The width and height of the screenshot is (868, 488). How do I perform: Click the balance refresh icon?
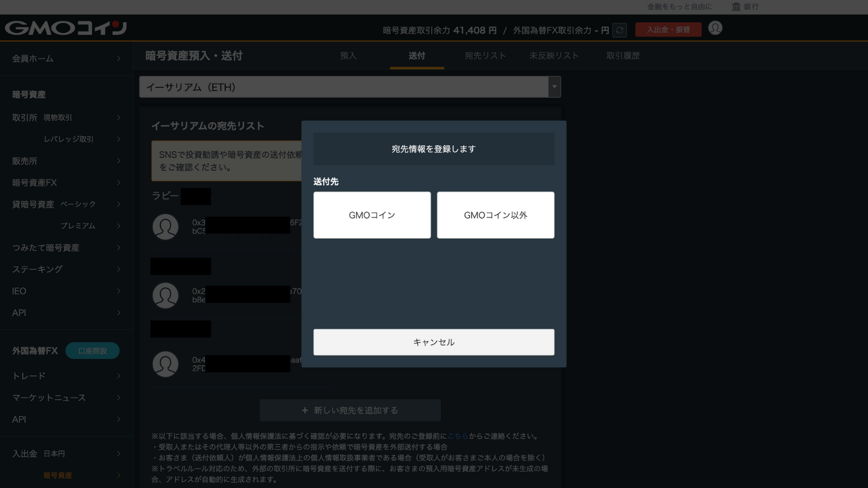pyautogui.click(x=620, y=30)
